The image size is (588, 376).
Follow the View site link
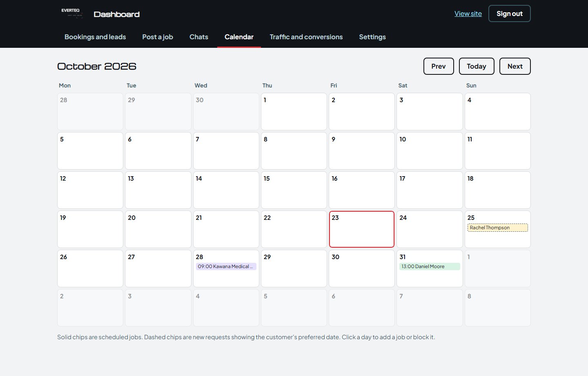[x=468, y=13]
